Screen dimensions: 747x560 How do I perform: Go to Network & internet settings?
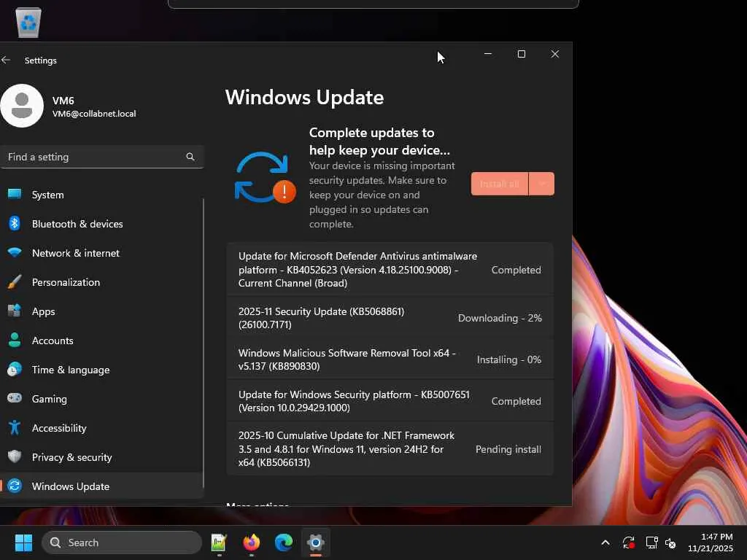pos(102,253)
